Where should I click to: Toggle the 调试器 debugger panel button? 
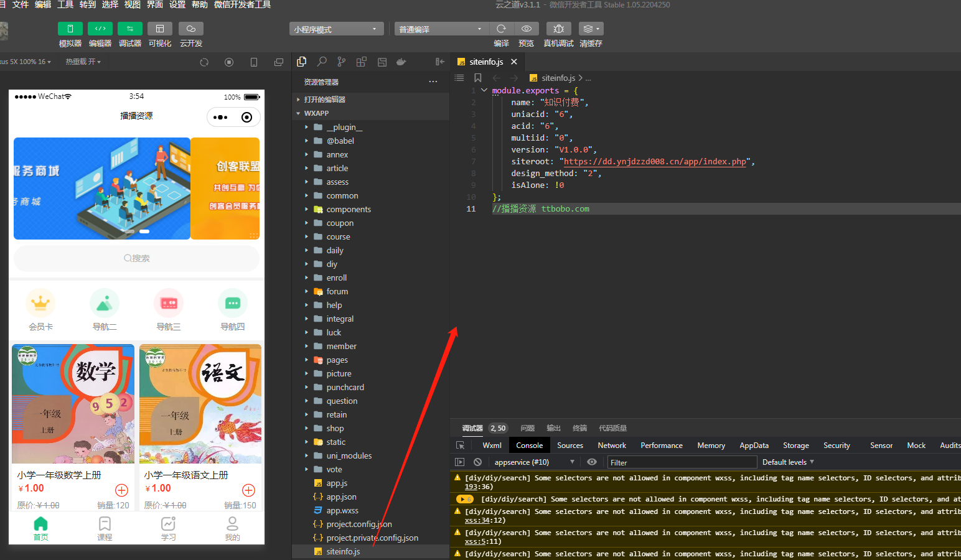pyautogui.click(x=130, y=29)
